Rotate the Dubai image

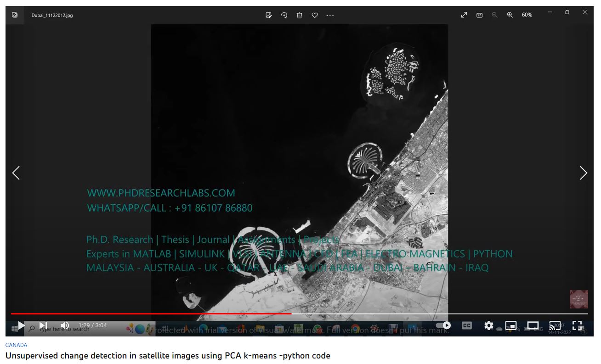284,15
